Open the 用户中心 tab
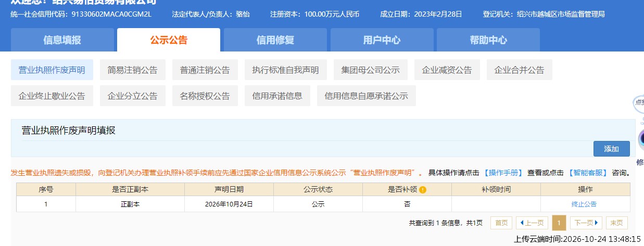This screenshot has height=246, width=644. point(382,40)
